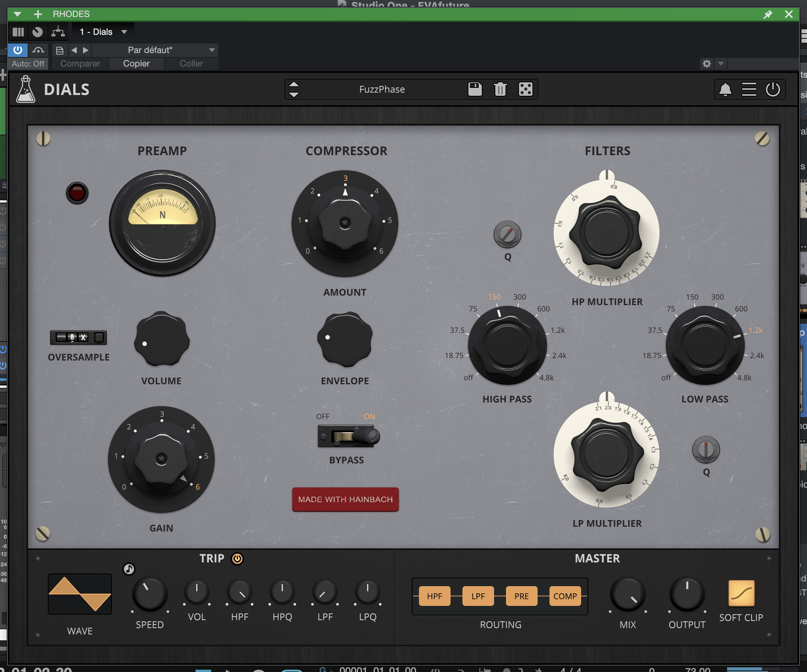
Task: Select the COMP routing block
Action: [565, 596]
